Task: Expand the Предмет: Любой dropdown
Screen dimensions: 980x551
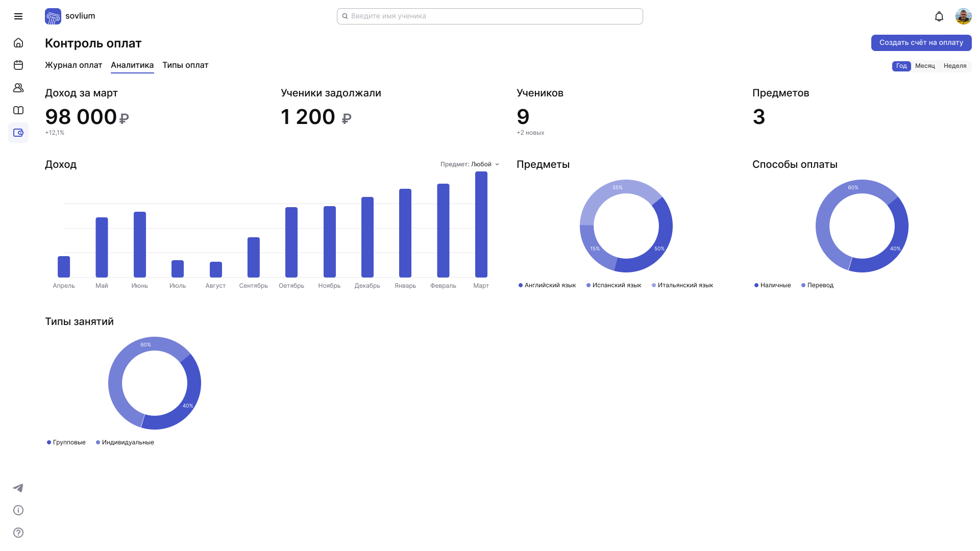Action: (x=470, y=164)
